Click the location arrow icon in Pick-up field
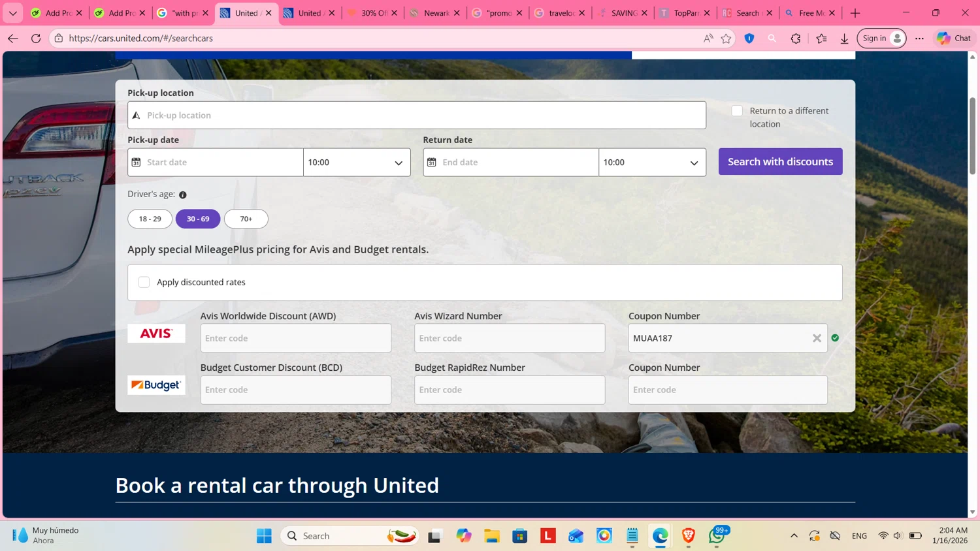 tap(136, 116)
